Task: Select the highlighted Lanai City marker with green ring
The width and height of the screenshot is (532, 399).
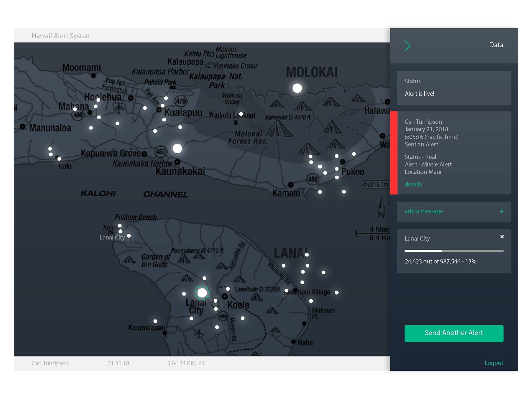Action: [x=202, y=293]
